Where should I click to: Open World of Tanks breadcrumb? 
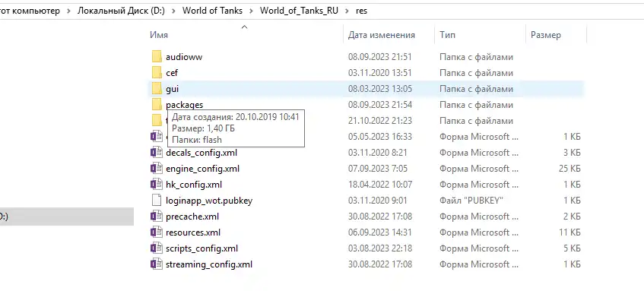tap(212, 11)
